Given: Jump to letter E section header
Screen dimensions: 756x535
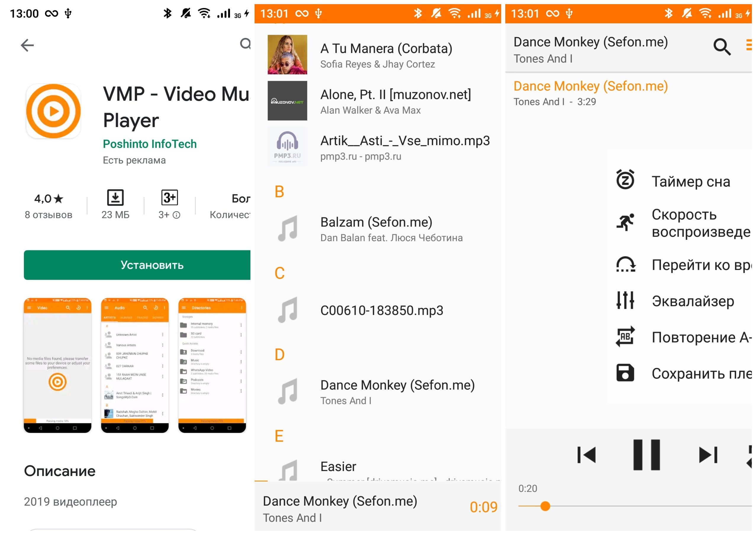Looking at the screenshot, I should [279, 436].
